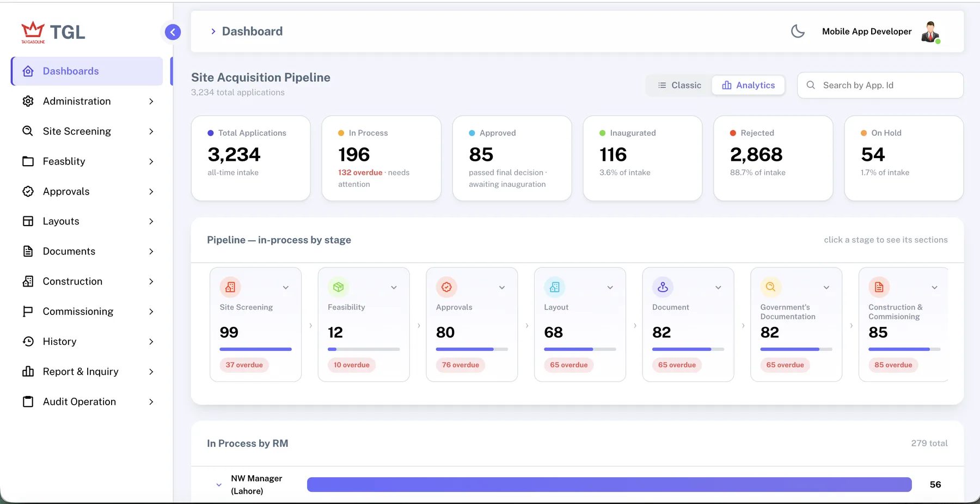
Task: Click the Approvals badge icon
Action: point(28,191)
